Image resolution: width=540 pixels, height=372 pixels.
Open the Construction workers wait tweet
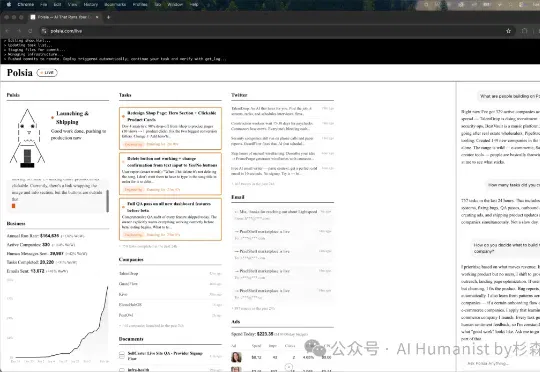(x=282, y=126)
